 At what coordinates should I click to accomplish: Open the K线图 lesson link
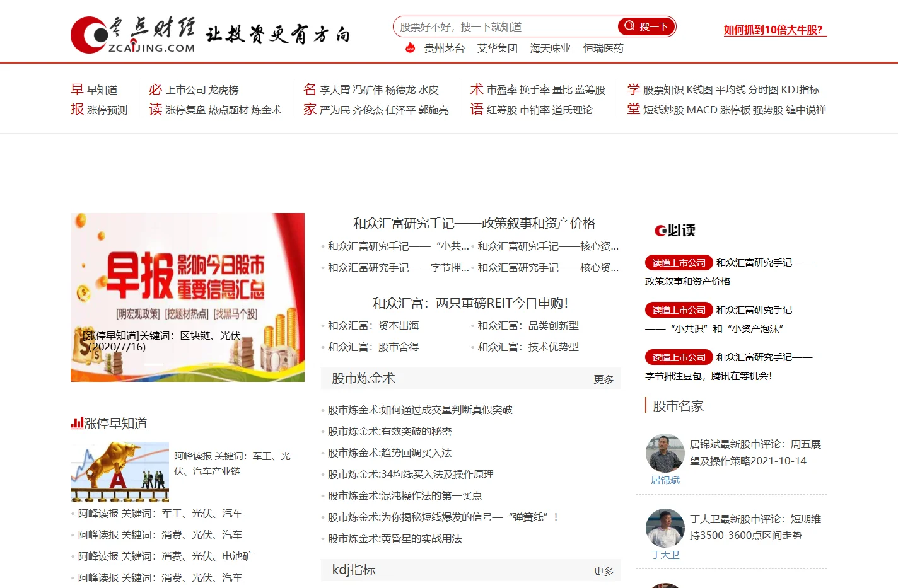[699, 90]
